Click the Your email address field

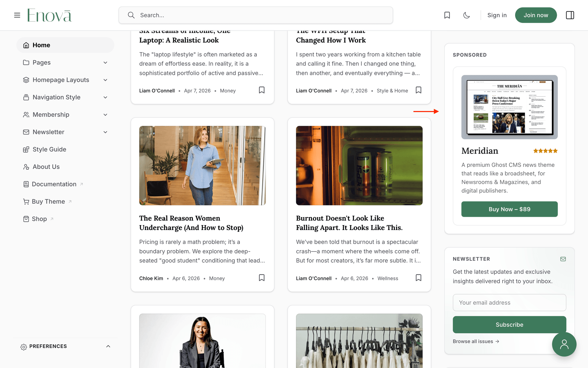point(509,303)
